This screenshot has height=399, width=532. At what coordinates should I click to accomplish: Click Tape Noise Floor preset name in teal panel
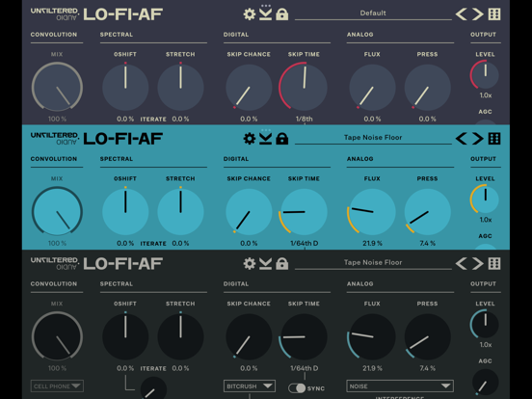pyautogui.click(x=373, y=138)
